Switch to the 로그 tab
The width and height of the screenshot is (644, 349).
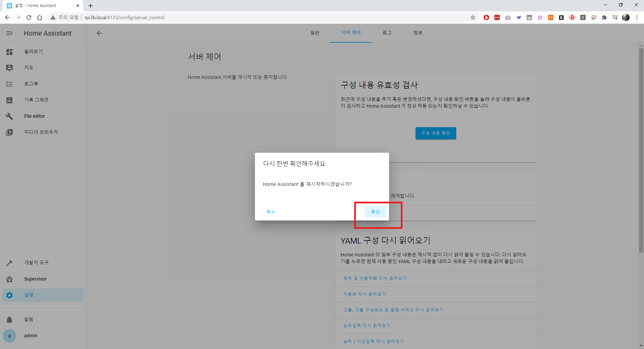pos(387,33)
